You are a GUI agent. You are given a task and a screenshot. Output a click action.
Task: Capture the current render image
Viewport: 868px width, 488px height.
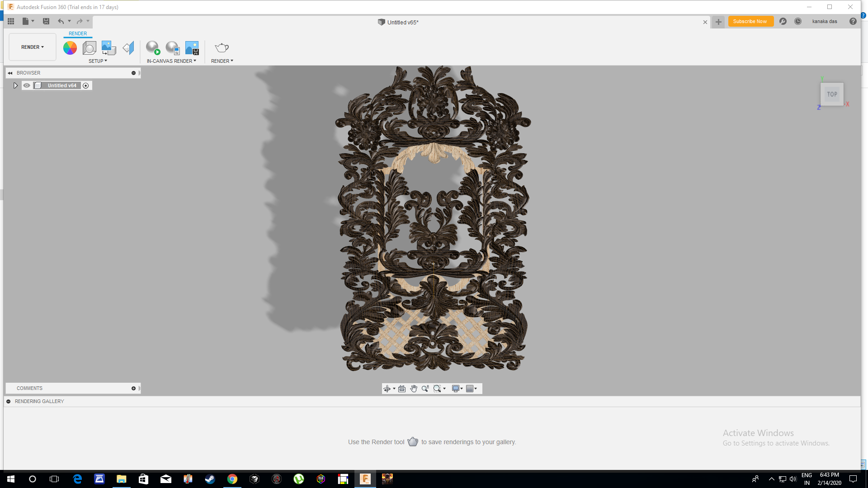tap(192, 47)
